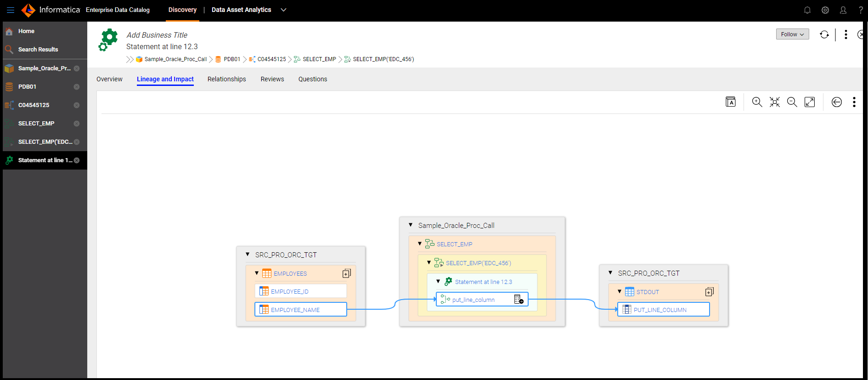Click the put_line_column details icon

click(x=519, y=300)
